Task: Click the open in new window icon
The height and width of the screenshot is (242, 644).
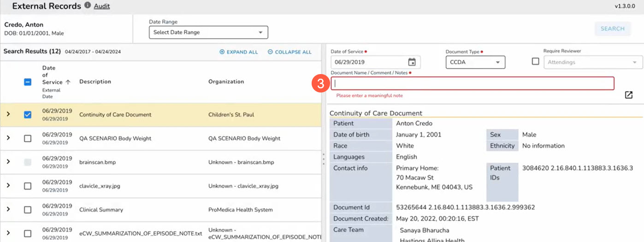Action: 629,95
